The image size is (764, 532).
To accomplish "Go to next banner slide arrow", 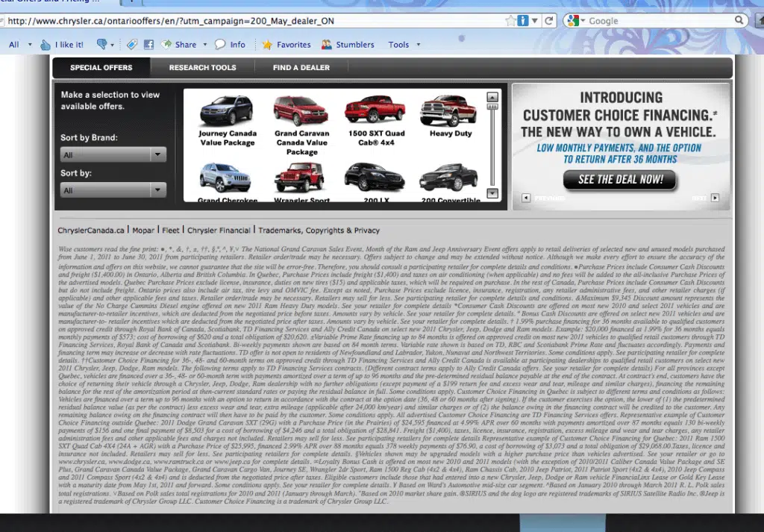I will click(x=715, y=198).
